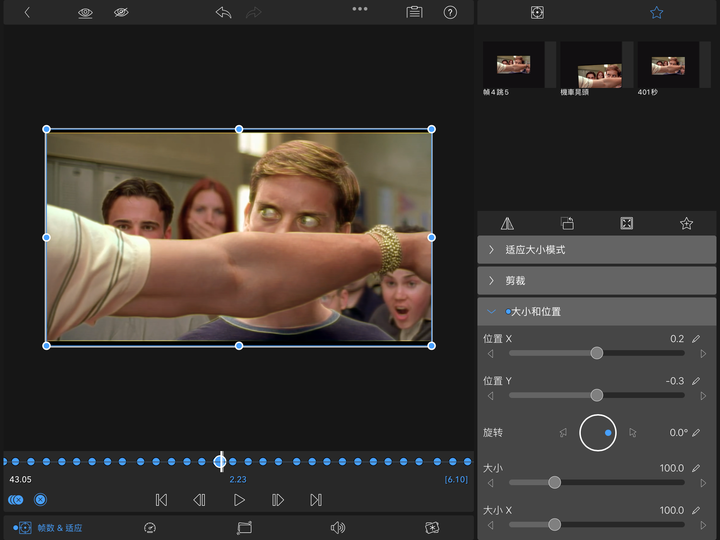Screen dimensions: 720x540
Task: Decrease 大小 with the left arrow
Action: pos(490,483)
